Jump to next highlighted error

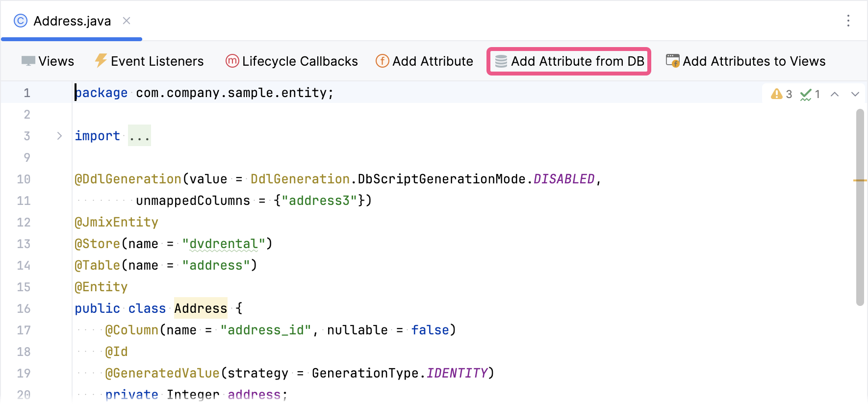point(855,94)
